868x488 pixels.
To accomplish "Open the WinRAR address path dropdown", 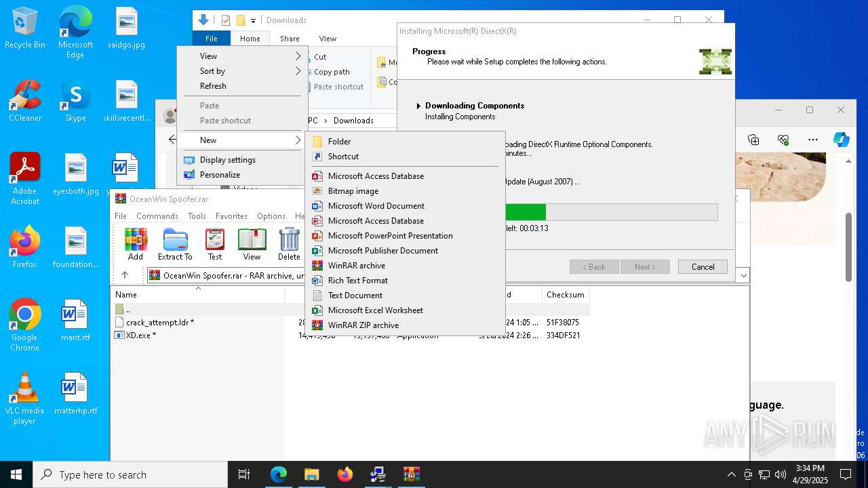I will [x=744, y=275].
